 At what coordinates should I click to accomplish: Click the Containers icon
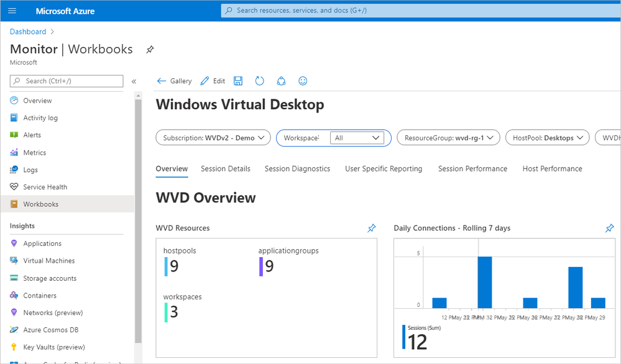coord(14,295)
